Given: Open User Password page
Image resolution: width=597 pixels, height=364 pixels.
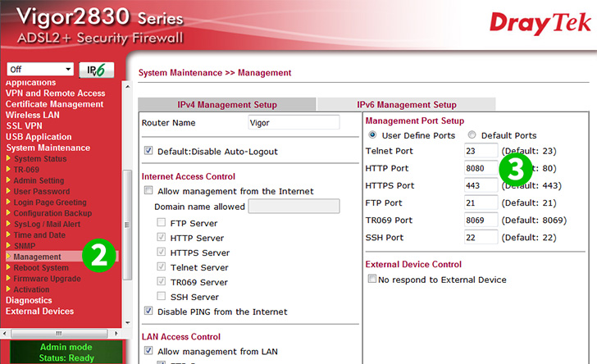Looking at the screenshot, I should 42,192.
